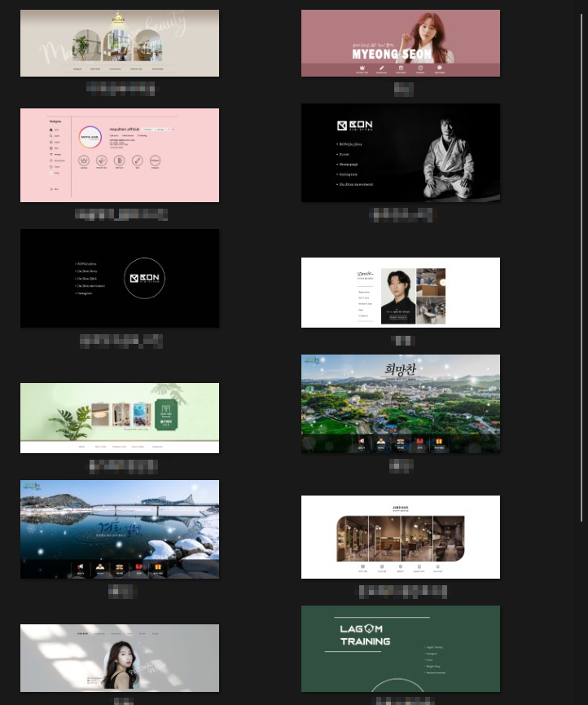Open the aerial town view thumbnail titled 희망찬

coord(400,403)
